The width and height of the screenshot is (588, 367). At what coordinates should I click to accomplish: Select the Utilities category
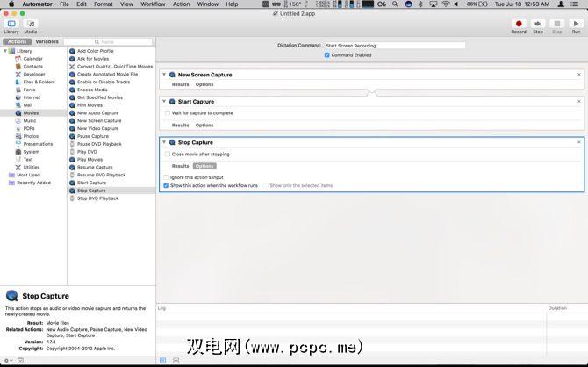(x=32, y=168)
